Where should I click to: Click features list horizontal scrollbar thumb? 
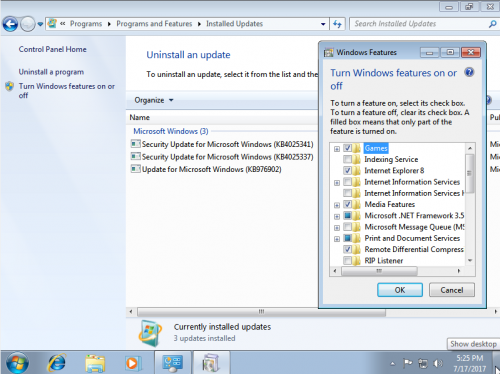coord(379,271)
